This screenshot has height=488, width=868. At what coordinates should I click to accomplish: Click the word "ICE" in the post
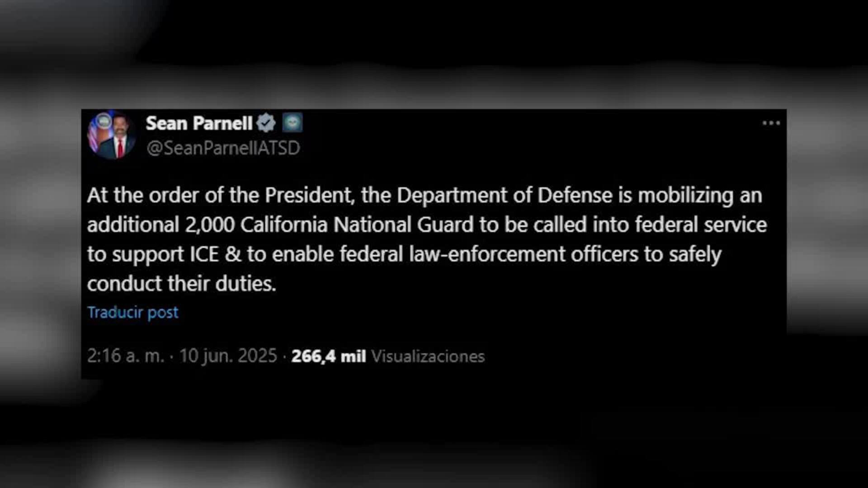click(x=204, y=254)
